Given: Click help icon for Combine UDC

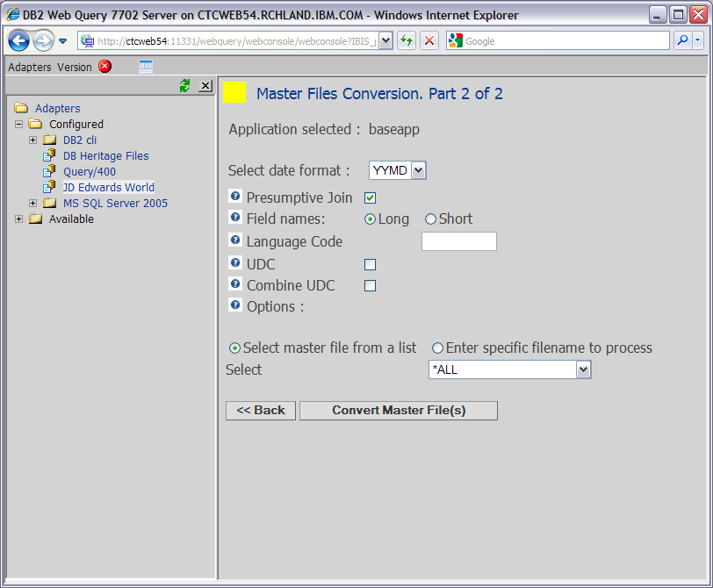Looking at the screenshot, I should [x=235, y=284].
